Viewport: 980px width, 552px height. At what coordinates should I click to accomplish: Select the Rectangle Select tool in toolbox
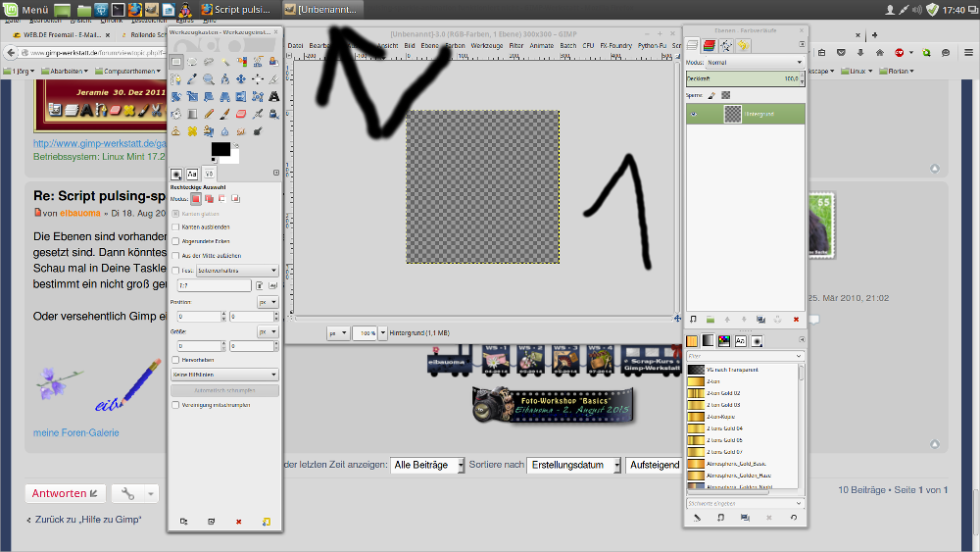(x=175, y=61)
